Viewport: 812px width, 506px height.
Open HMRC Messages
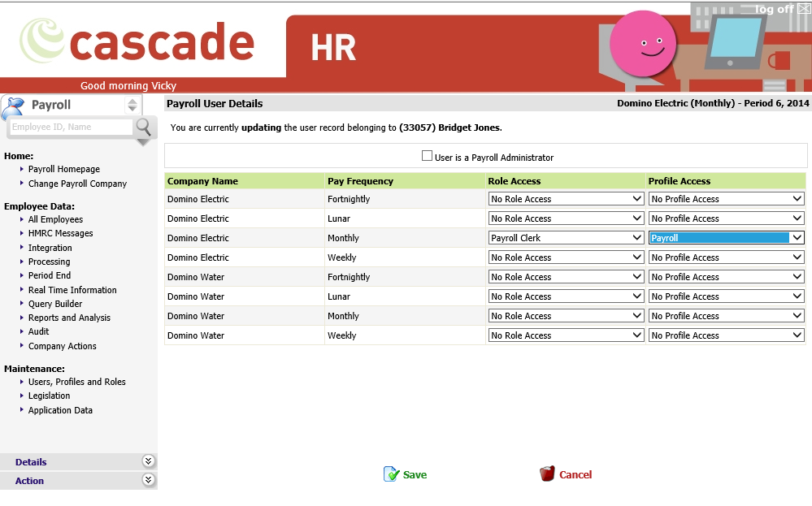click(61, 233)
